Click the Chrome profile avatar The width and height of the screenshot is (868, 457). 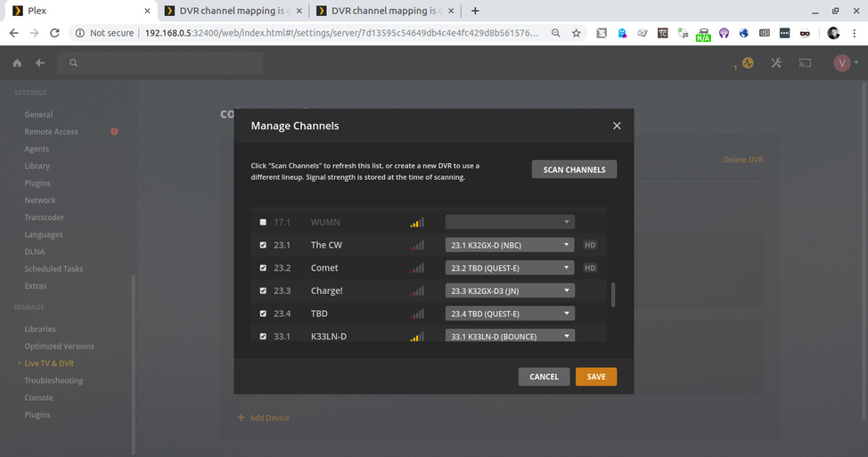[x=833, y=33]
